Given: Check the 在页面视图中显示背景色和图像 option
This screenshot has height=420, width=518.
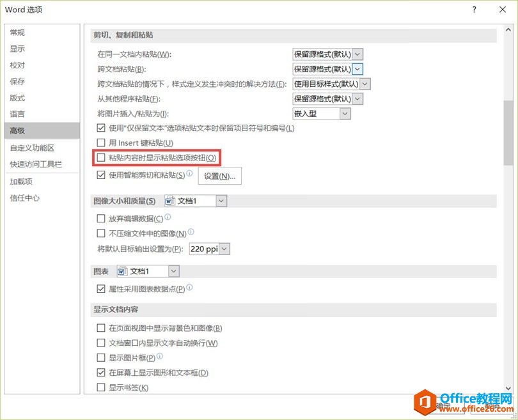Looking at the screenshot, I should (x=100, y=328).
